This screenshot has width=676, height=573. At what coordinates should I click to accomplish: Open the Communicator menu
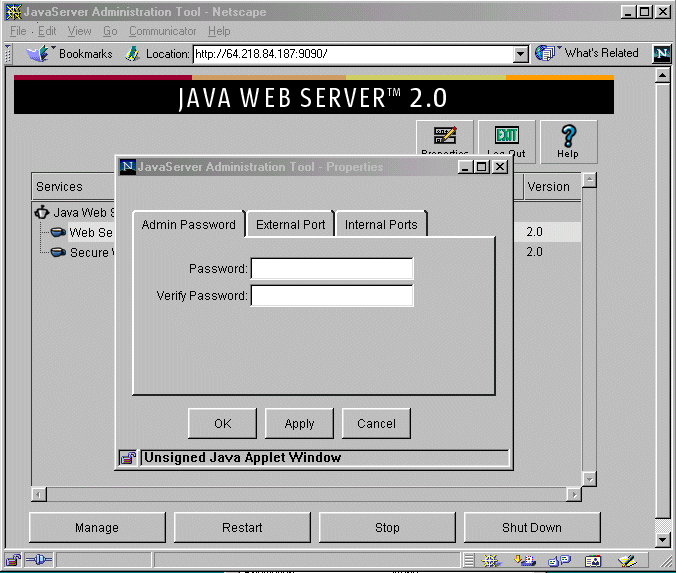coord(163,31)
